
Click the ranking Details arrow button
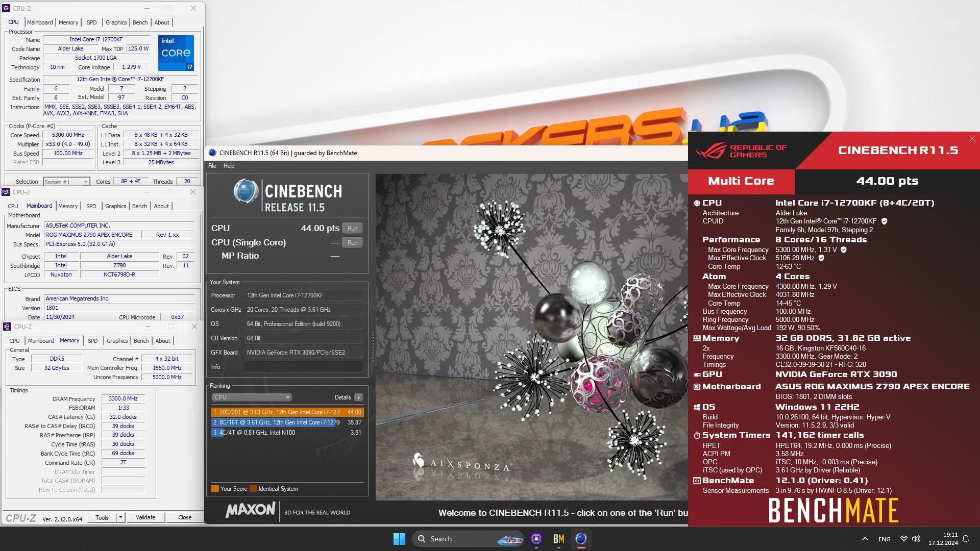click(x=358, y=397)
